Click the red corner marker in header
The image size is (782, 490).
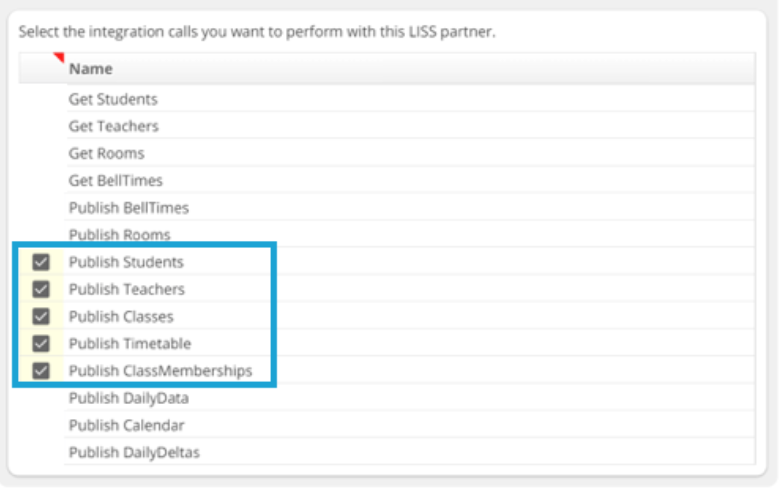(x=59, y=58)
